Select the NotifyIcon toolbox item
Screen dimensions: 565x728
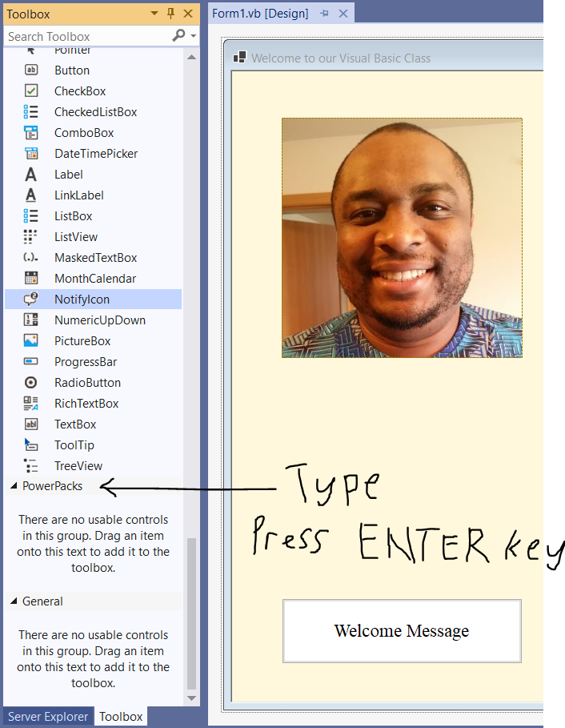coord(82,300)
